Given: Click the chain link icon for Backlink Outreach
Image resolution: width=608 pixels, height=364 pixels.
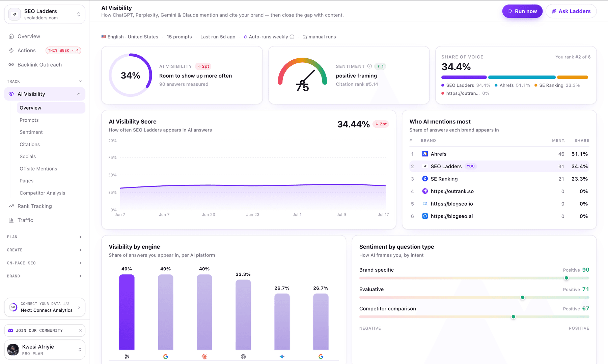Looking at the screenshot, I should coord(11,65).
